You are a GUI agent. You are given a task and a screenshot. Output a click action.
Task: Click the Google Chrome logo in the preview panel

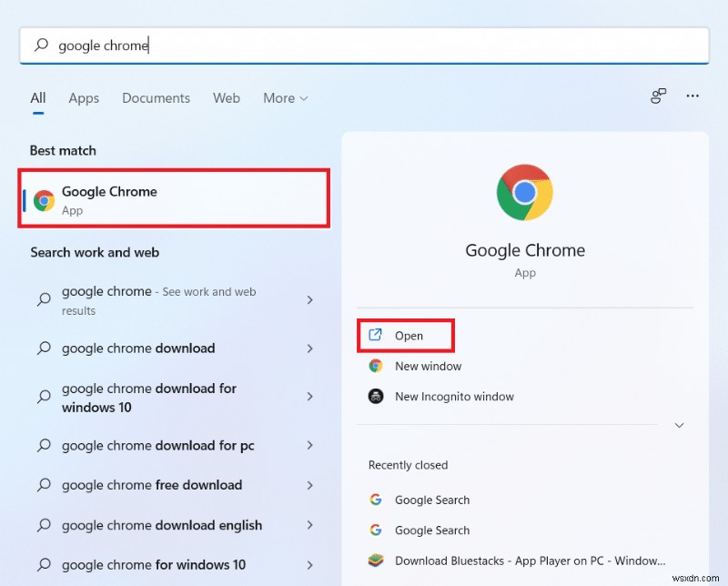click(525, 192)
